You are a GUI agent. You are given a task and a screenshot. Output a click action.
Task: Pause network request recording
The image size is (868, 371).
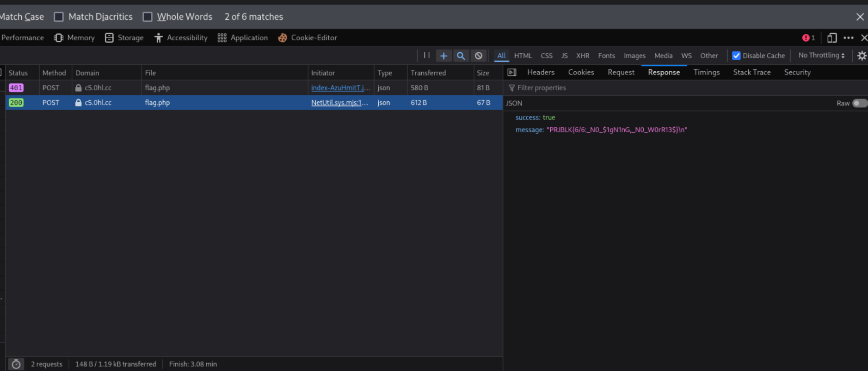(426, 56)
